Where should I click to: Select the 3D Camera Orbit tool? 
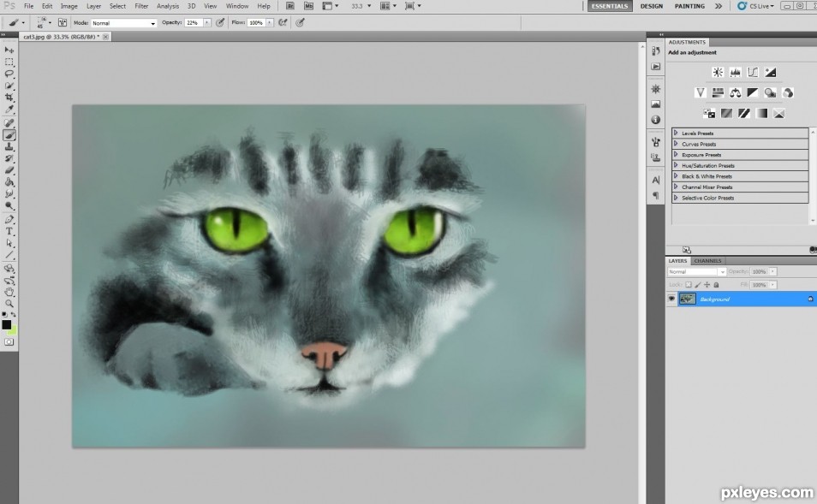pos(9,281)
